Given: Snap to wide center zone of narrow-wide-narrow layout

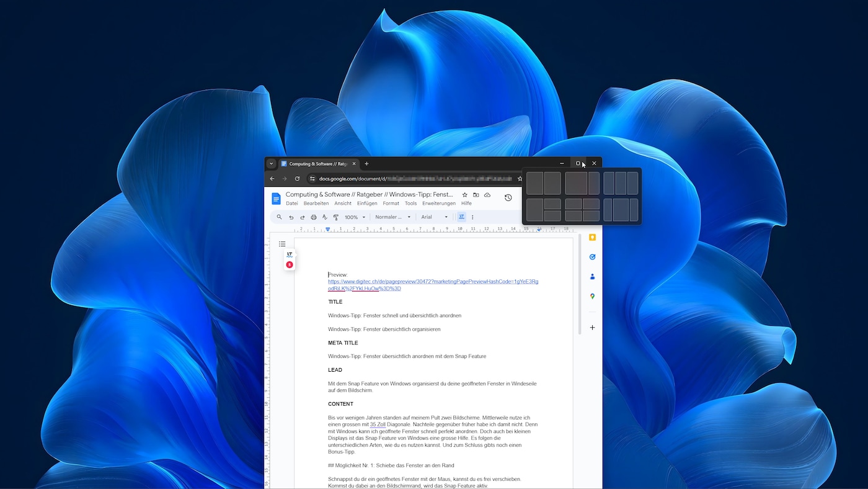Looking at the screenshot, I should [621, 210].
